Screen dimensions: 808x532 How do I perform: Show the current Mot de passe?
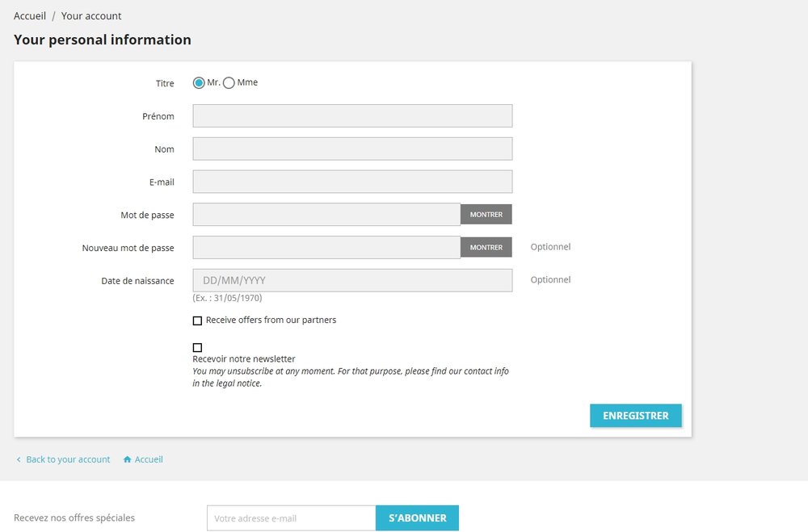coord(486,215)
